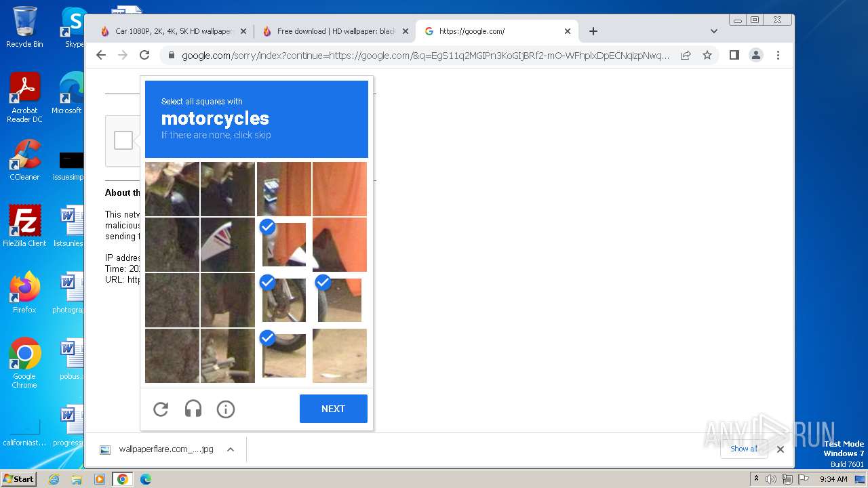The height and width of the screenshot is (488, 868).
Task: Open the Chrome three-dot menu
Action: click(x=778, y=56)
